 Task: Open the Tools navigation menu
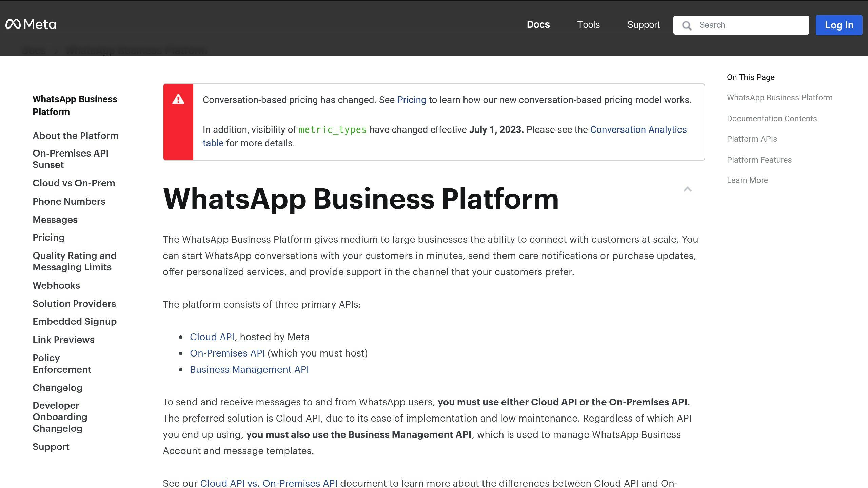[588, 25]
